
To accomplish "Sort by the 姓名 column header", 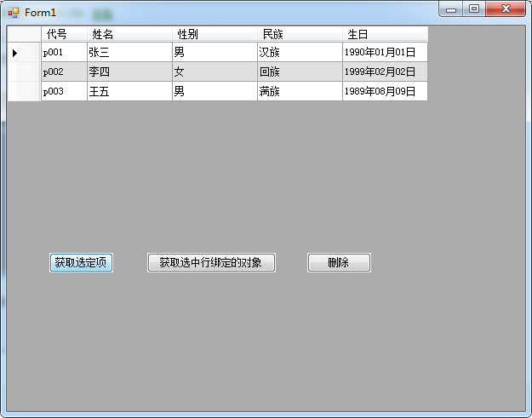I will [129, 34].
